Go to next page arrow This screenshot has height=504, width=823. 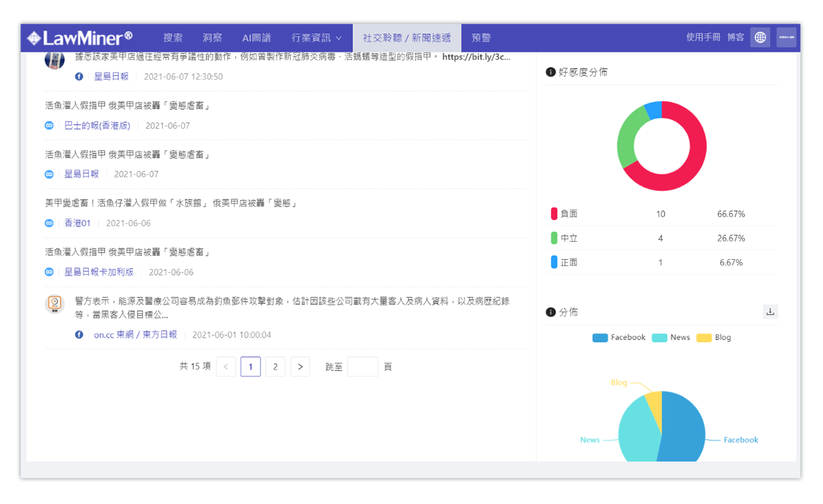300,366
